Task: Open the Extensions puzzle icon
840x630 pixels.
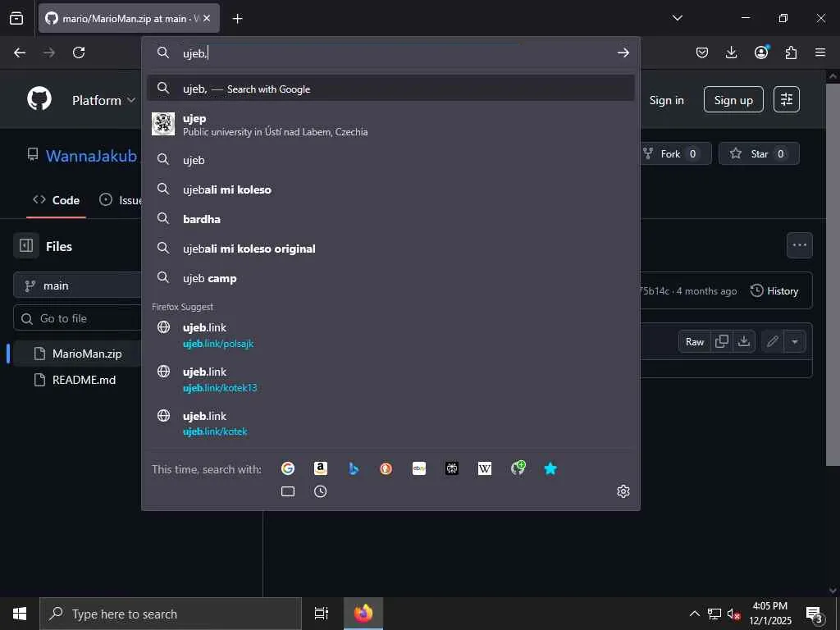Action: click(x=791, y=52)
